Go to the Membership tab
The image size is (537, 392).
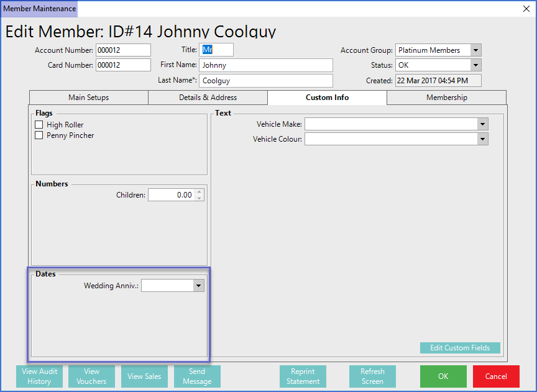pyautogui.click(x=446, y=98)
